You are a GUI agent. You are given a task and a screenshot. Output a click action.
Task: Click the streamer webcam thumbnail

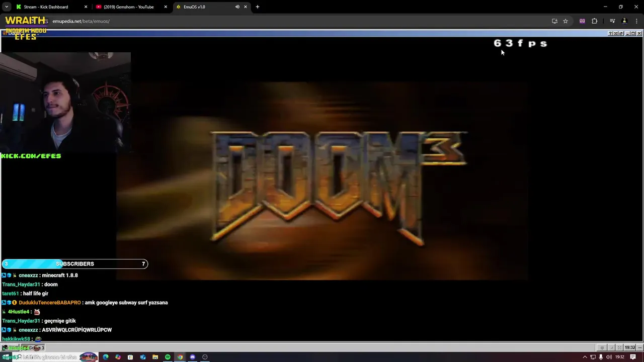click(65, 102)
